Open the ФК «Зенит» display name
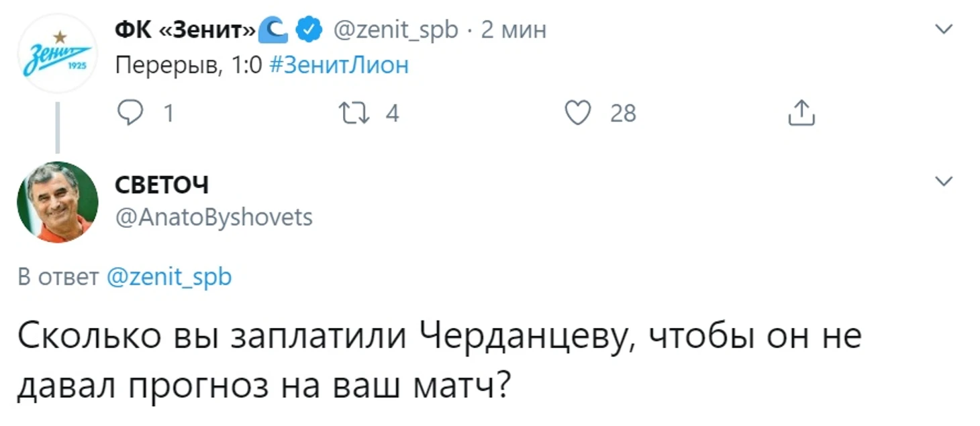Viewport: 980px width, 426px height. click(x=186, y=30)
